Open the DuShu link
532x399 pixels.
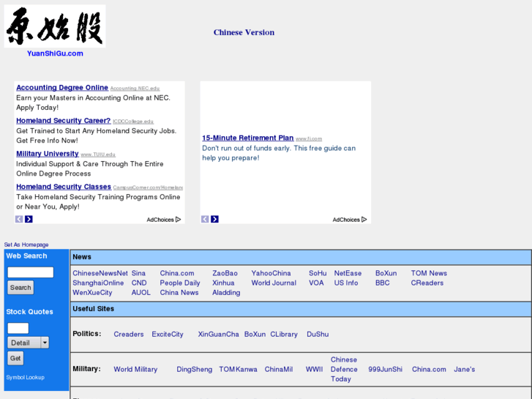[x=318, y=334]
